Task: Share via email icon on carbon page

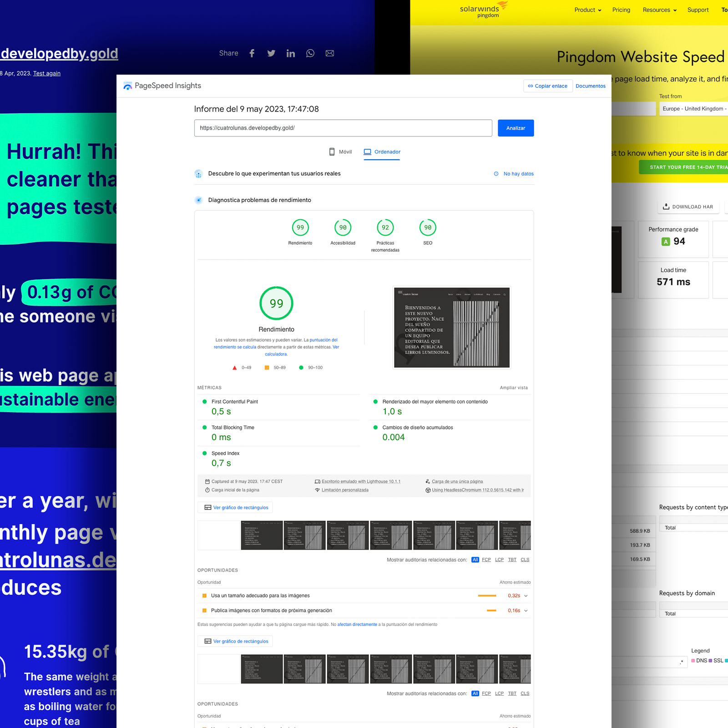Action: tap(330, 53)
